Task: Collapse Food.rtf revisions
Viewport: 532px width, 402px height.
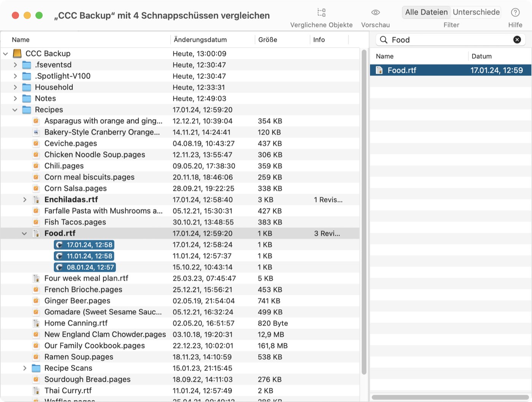Action: click(x=25, y=234)
